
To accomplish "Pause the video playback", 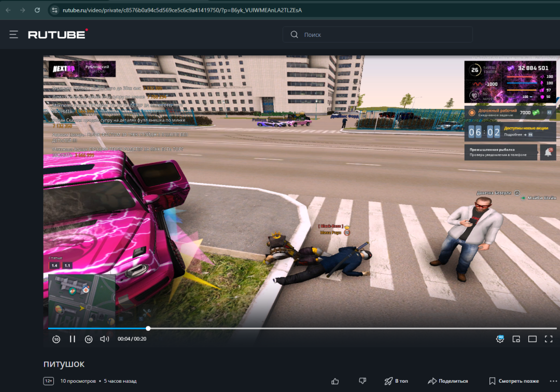I will [73, 339].
